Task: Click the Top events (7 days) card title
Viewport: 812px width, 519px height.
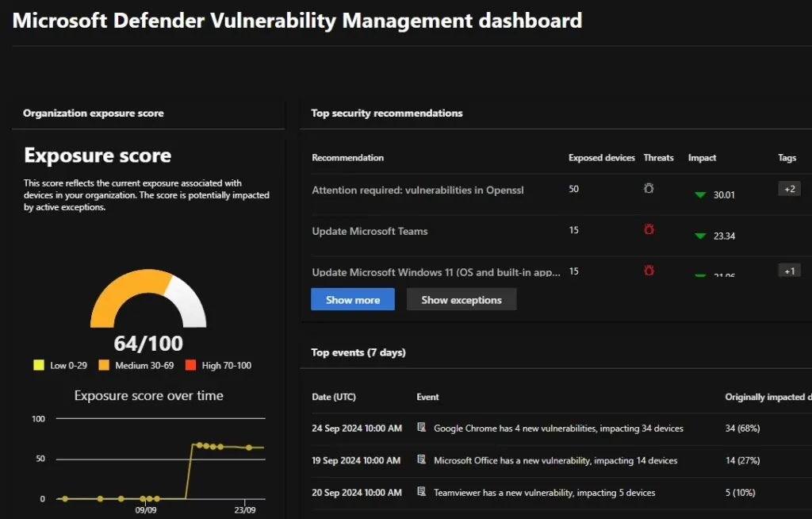Action: coord(358,352)
